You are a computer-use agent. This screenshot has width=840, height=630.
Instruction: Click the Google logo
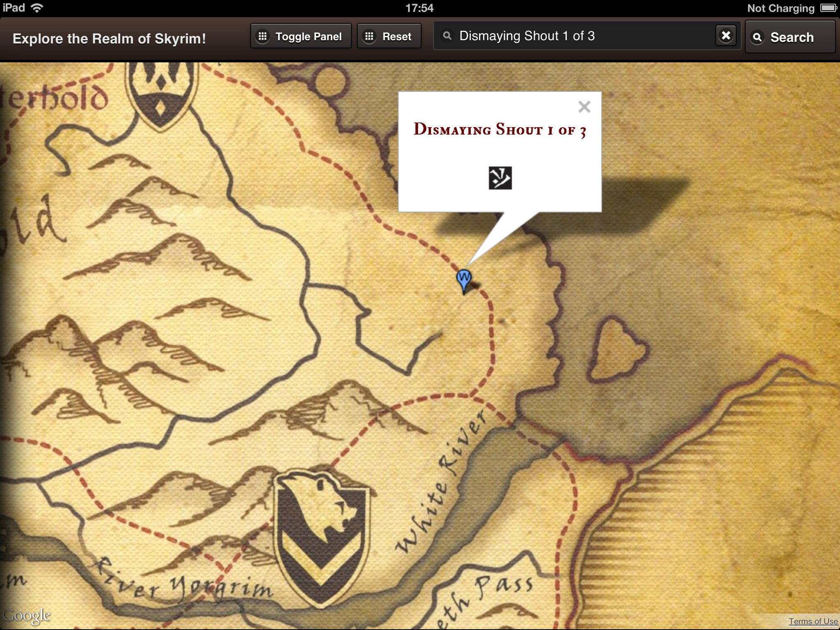click(27, 616)
